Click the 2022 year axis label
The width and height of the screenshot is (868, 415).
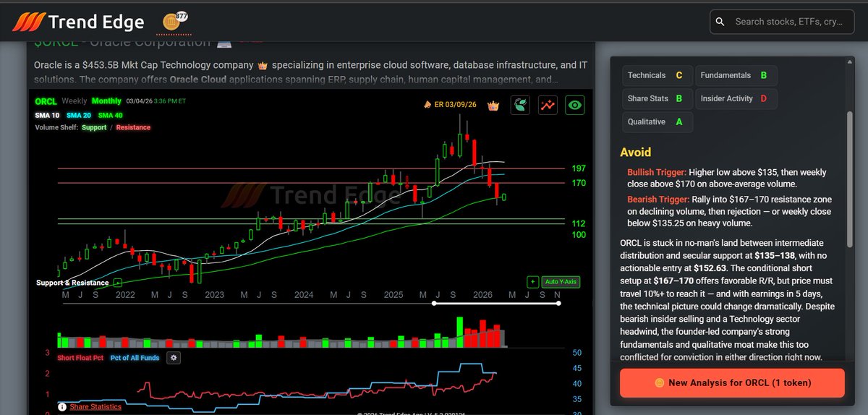click(125, 295)
